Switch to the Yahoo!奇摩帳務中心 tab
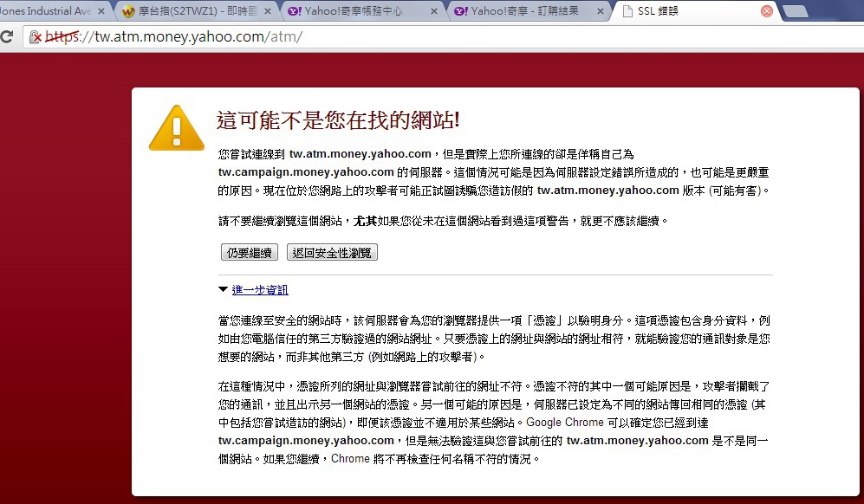864x504 pixels. 362,11
